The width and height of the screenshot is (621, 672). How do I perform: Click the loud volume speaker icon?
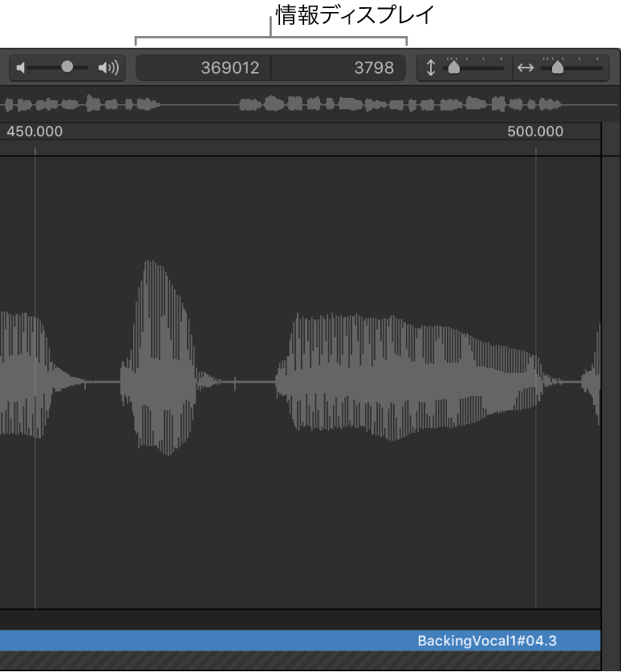click(x=108, y=67)
